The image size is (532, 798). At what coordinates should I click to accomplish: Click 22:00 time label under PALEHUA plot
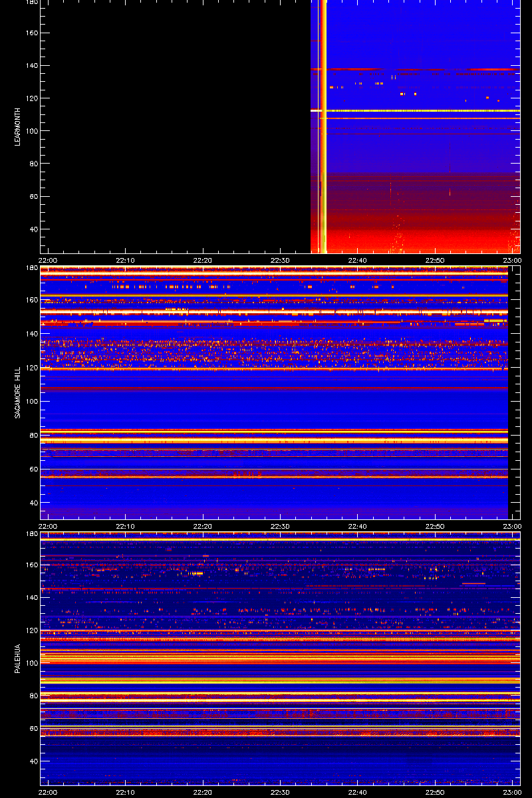coord(48,793)
